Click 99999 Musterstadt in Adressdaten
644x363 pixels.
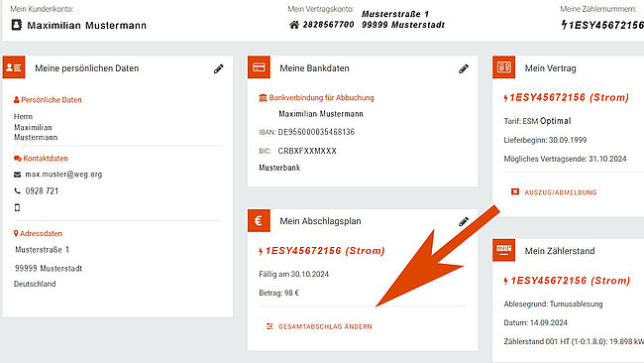click(49, 269)
